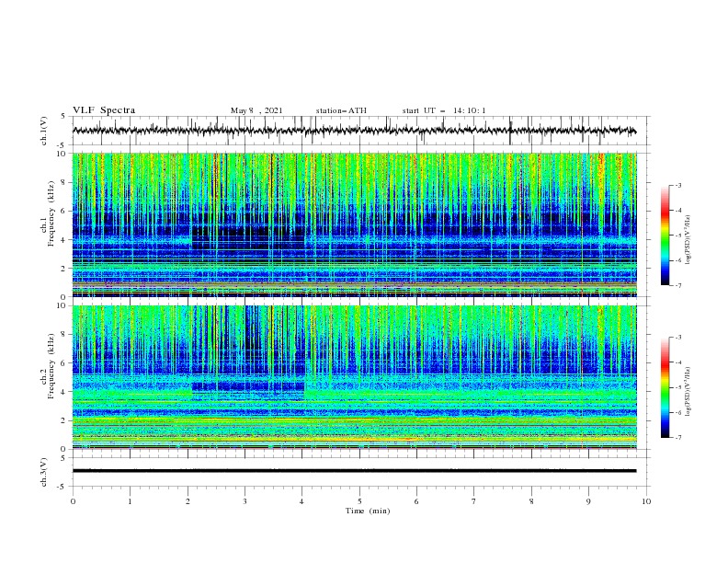Click time axis tick label "8"
Image resolution: width=728 pixels, height=563 pixels.
coord(531,501)
